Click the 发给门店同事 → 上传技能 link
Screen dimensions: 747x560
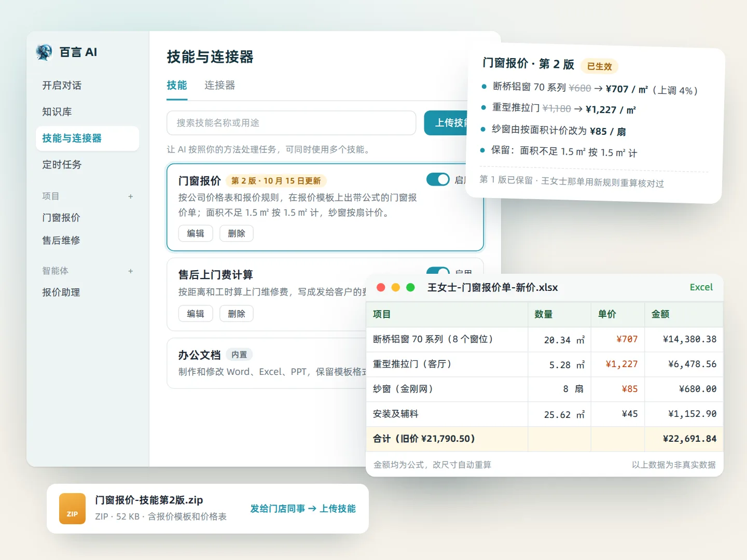click(303, 509)
